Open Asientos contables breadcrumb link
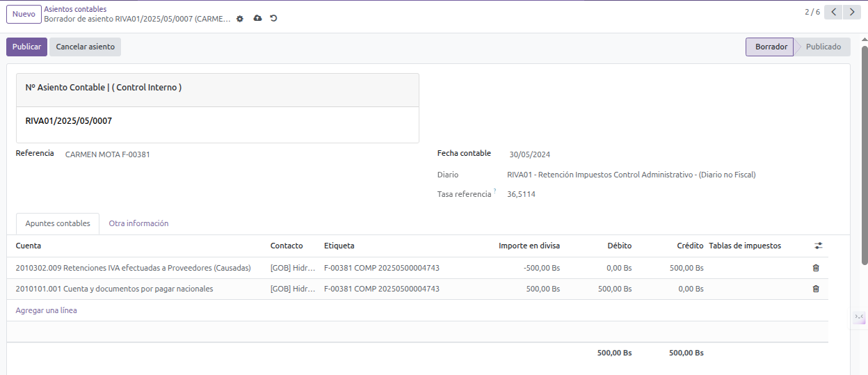868x375 pixels. coord(75,9)
